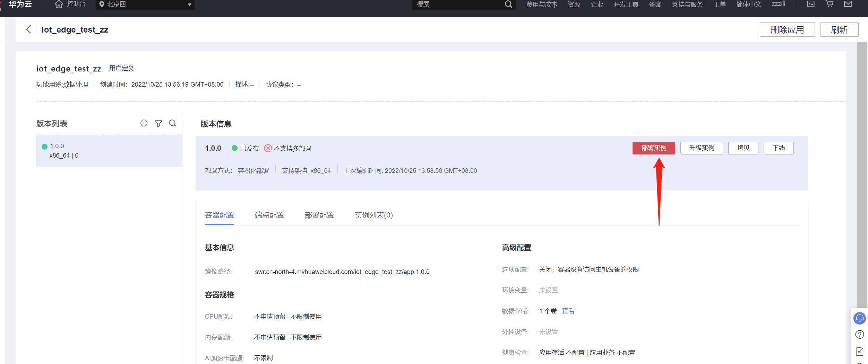This screenshot has height=364, width=868.
Task: Go to 控制台 console link
Action: tap(76, 4)
